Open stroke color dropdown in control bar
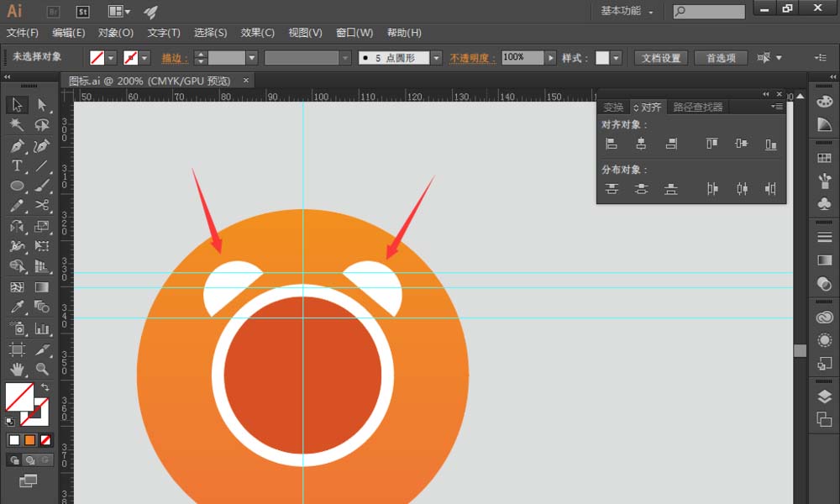840x504 pixels. point(144,58)
